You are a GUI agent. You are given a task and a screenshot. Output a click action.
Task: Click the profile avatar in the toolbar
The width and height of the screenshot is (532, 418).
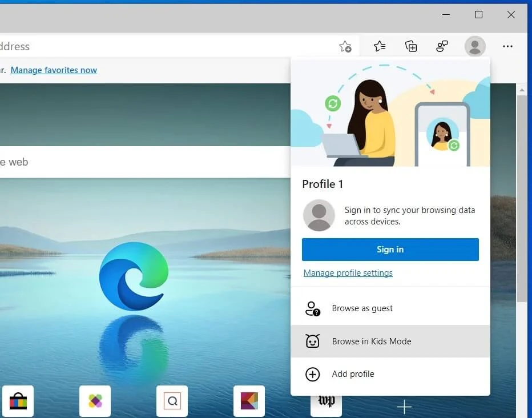pos(475,46)
